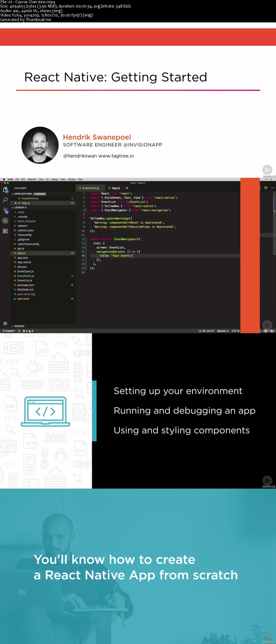Click the YellowBox.ignoreWarnings code line

click(111, 218)
